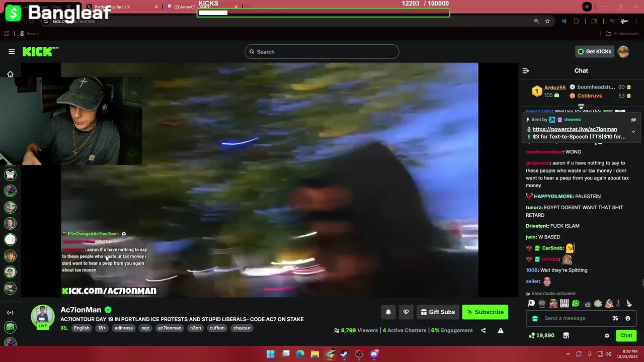Open the Ac7ionMan channel name
The image size is (644, 362).
(x=81, y=310)
